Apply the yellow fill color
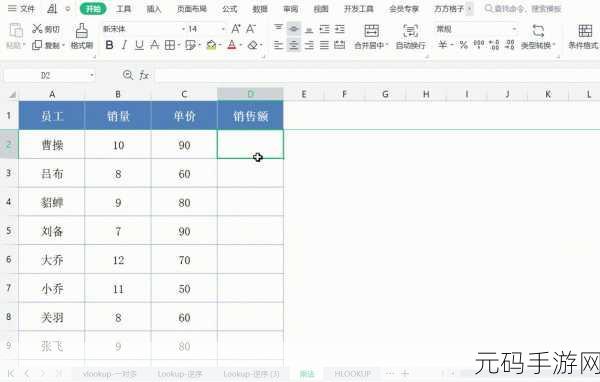 pos(211,45)
